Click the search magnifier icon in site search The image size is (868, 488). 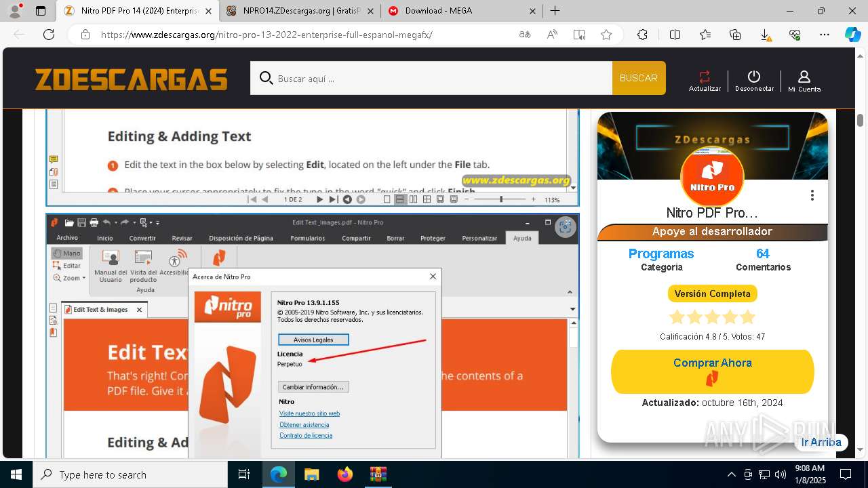266,78
